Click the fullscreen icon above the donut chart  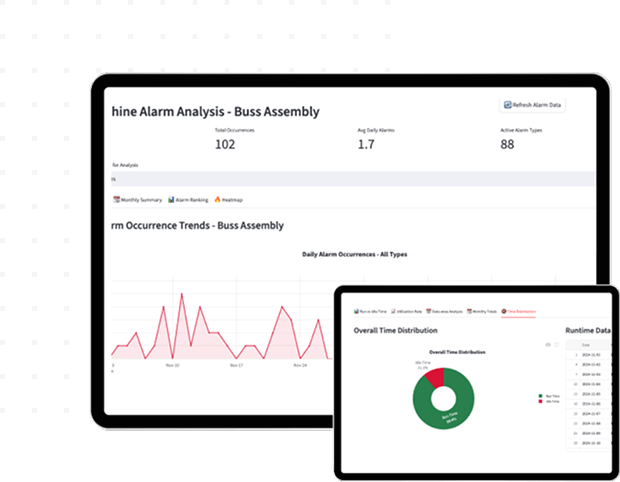click(x=555, y=345)
